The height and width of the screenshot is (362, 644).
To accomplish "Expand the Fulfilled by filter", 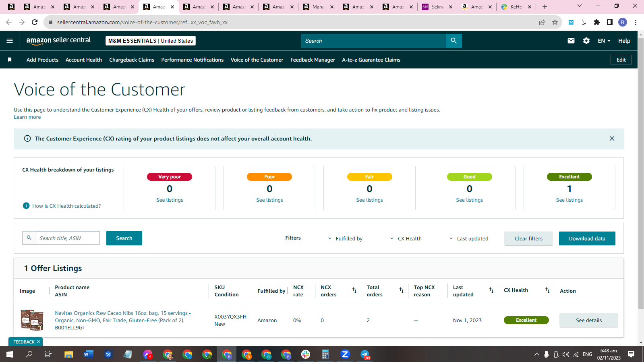I will coord(345,238).
